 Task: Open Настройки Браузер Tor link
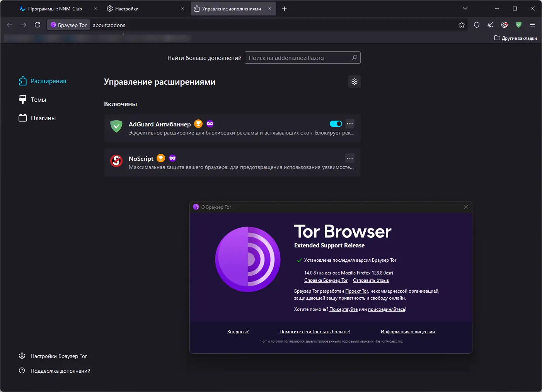coord(53,356)
